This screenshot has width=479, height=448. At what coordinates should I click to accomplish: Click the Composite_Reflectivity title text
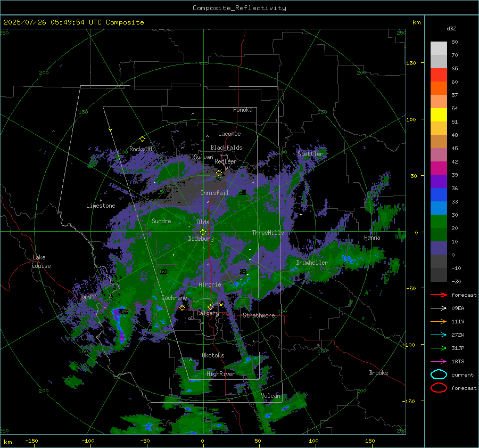pyautogui.click(x=240, y=8)
